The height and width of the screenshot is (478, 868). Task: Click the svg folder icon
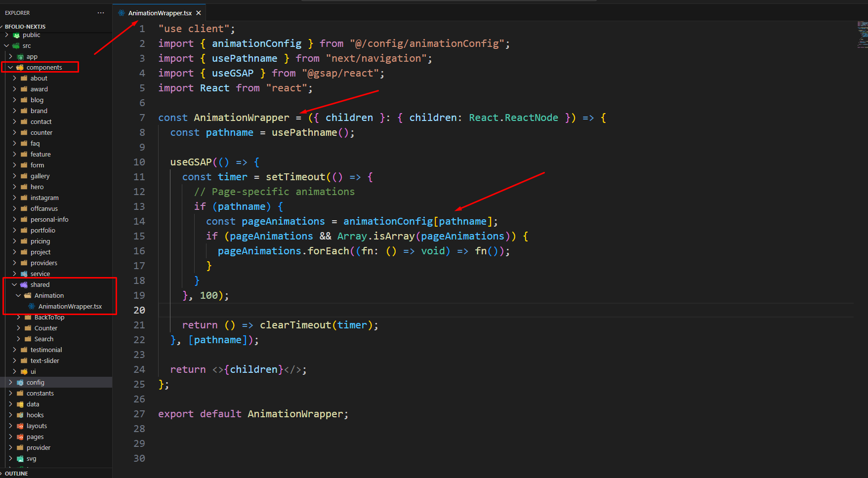coord(20,459)
